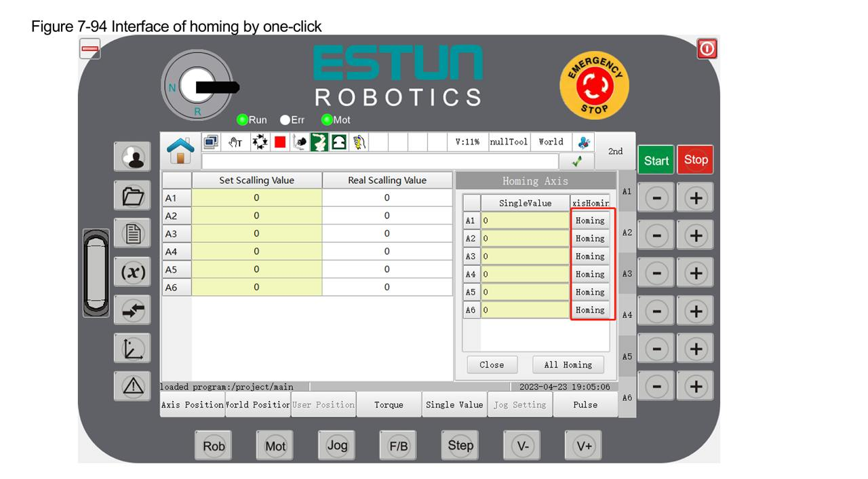This screenshot has width=868, height=479.
Task: Open the user login icon
Action: (132, 157)
